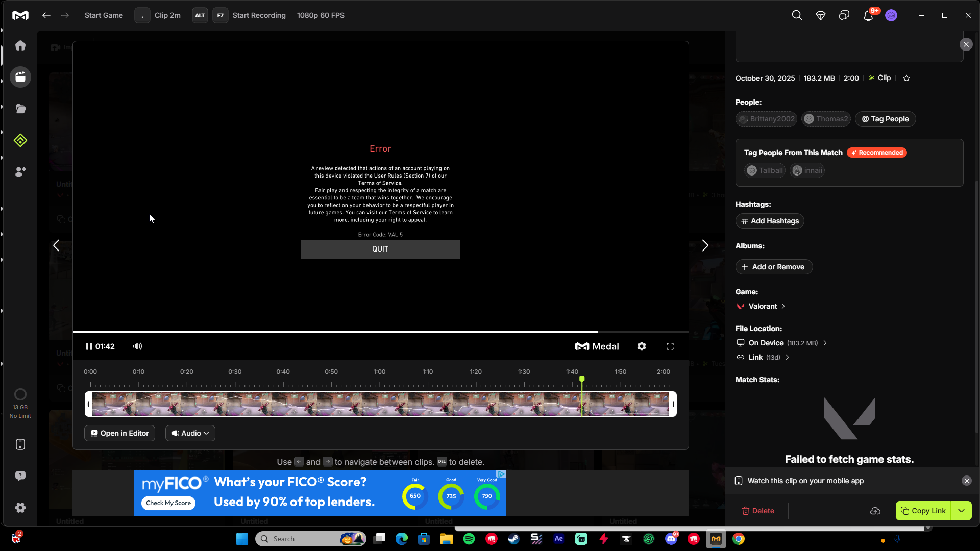Click Start Recording in top bar

259,15
